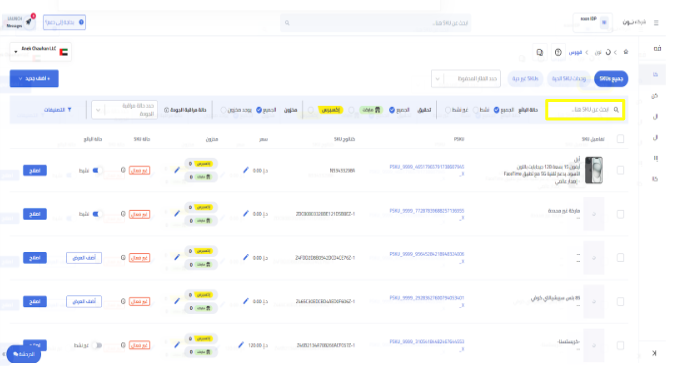Image resolution: width=675 pixels, height=370 pixels.
Task: Edit the 120.00 price pencil icon
Action: point(241,345)
